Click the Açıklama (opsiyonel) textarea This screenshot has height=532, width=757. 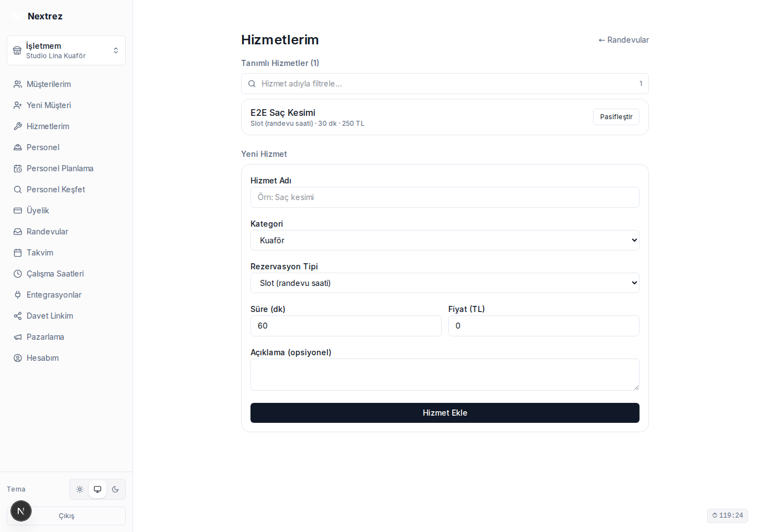click(x=445, y=375)
